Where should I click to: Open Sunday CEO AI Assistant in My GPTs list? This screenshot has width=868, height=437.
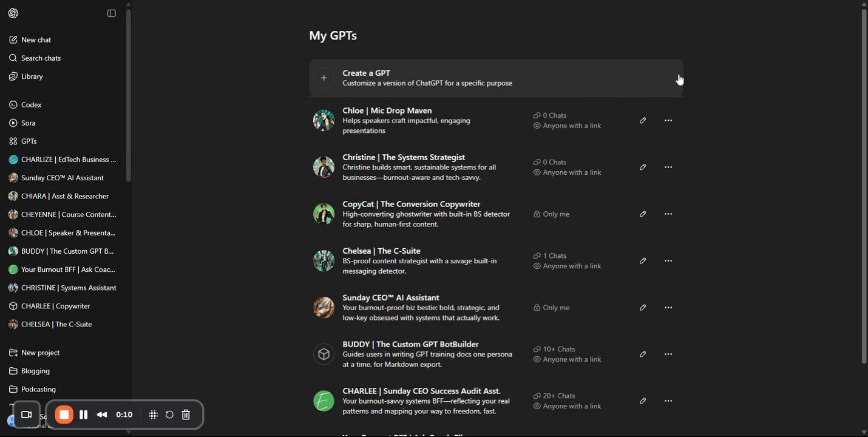(390, 297)
